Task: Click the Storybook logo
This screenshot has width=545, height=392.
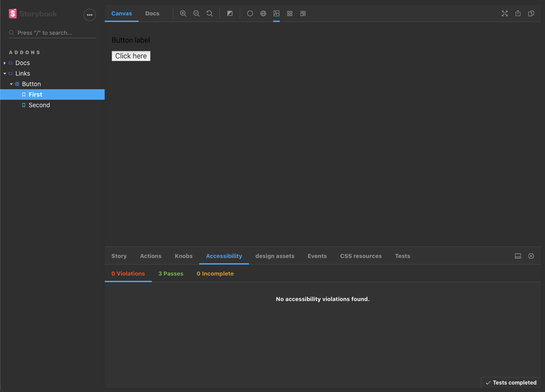Action: [x=33, y=14]
